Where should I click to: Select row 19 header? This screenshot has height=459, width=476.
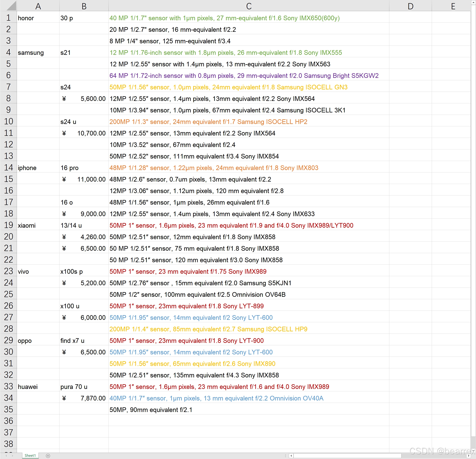click(8, 225)
